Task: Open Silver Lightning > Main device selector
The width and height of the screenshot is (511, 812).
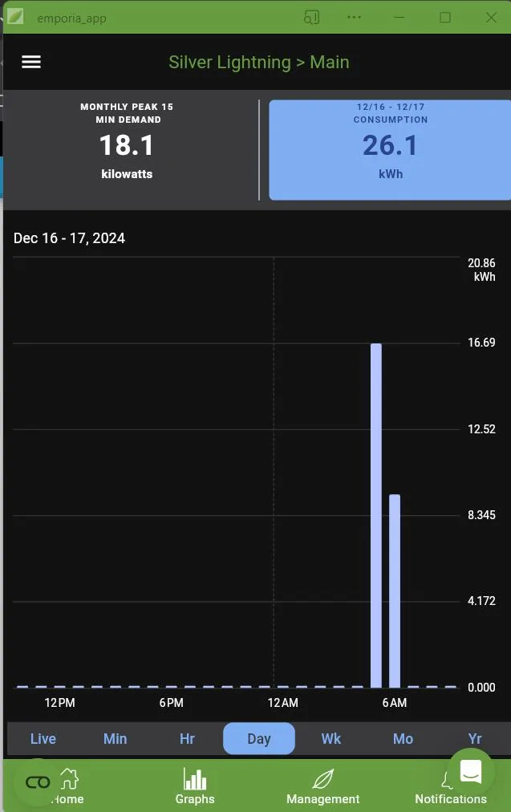Action: 258,63
